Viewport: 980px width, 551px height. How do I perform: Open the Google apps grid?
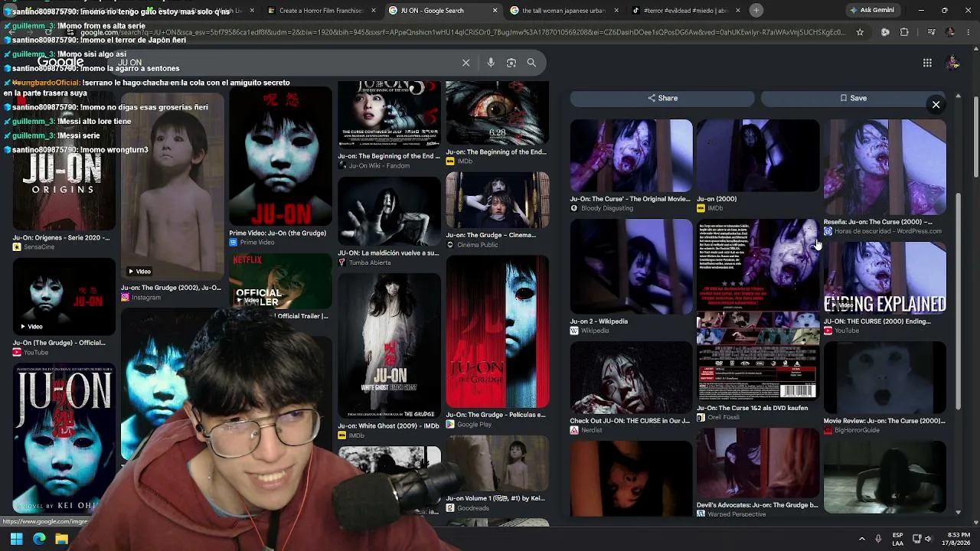point(927,63)
